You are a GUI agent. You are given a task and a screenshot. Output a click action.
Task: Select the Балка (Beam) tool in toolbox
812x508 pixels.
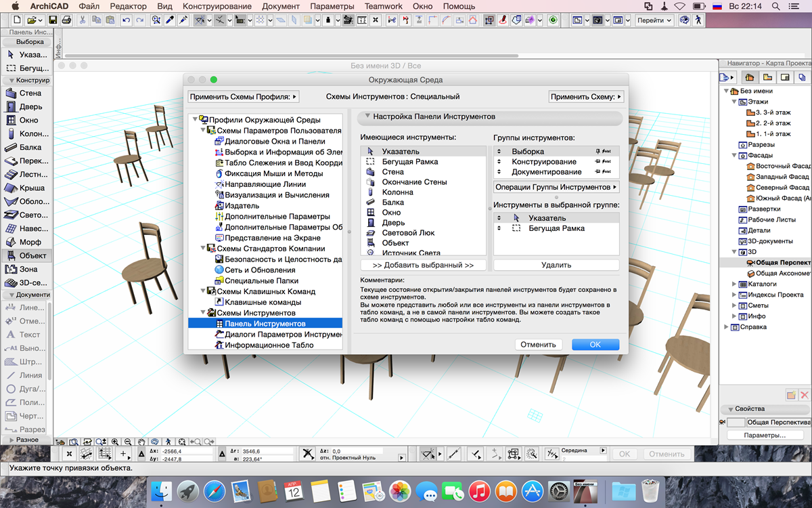tap(27, 148)
